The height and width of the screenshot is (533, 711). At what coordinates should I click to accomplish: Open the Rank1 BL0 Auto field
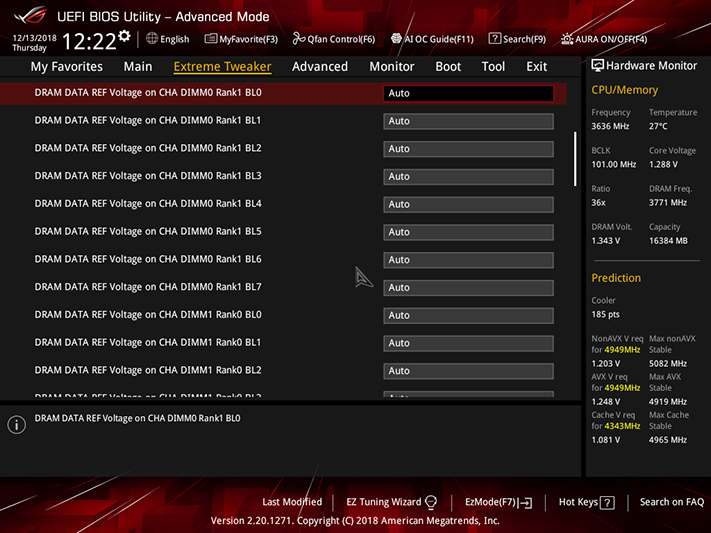click(x=468, y=93)
